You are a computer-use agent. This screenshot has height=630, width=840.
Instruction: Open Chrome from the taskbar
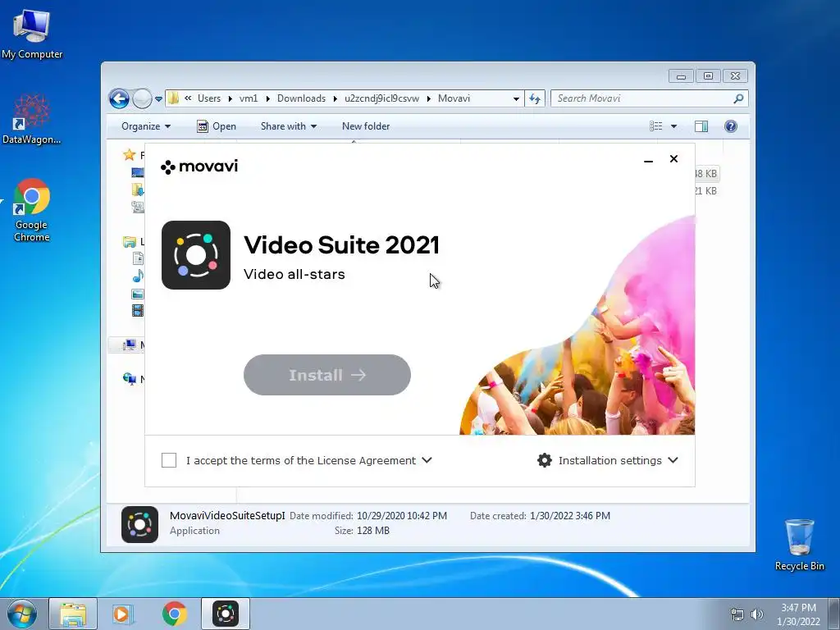pyautogui.click(x=175, y=614)
